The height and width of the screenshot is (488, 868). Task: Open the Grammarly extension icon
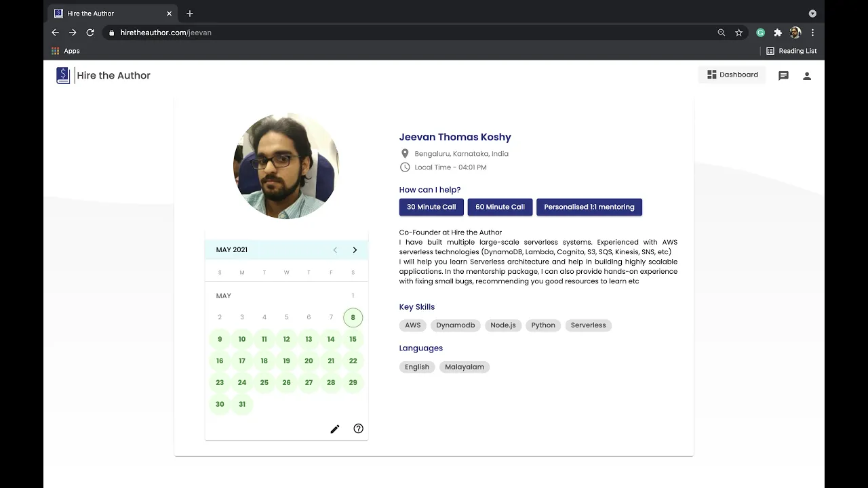tap(761, 33)
